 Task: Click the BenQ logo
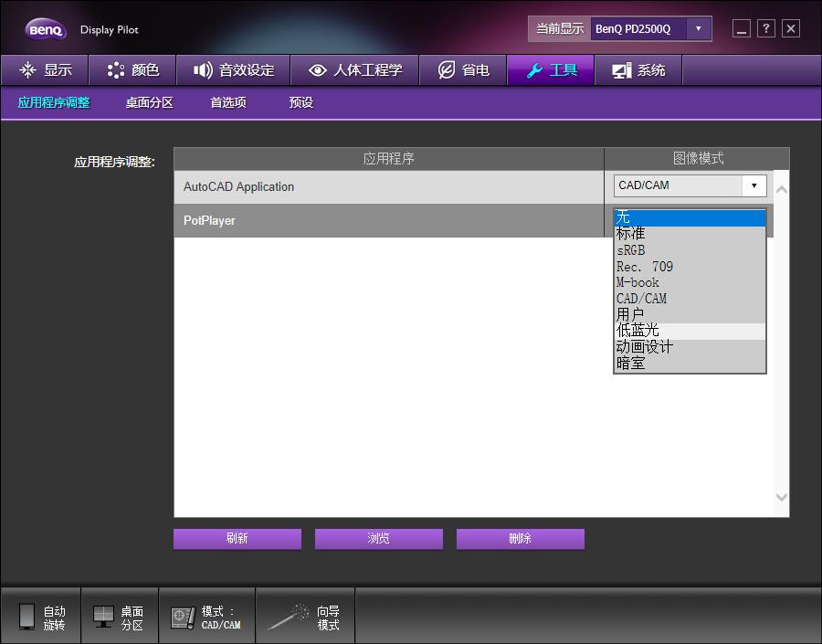(46, 29)
